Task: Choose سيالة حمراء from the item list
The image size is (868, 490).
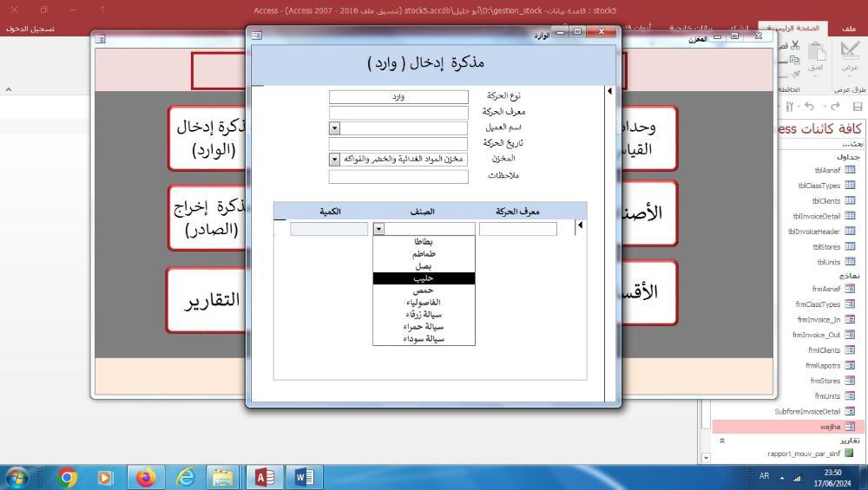Action: coord(424,327)
